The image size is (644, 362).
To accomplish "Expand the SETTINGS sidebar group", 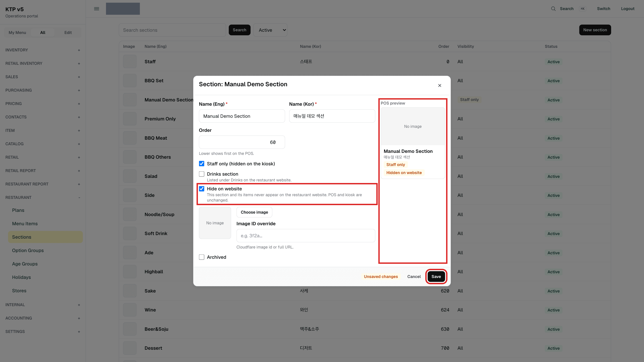I will point(42,332).
